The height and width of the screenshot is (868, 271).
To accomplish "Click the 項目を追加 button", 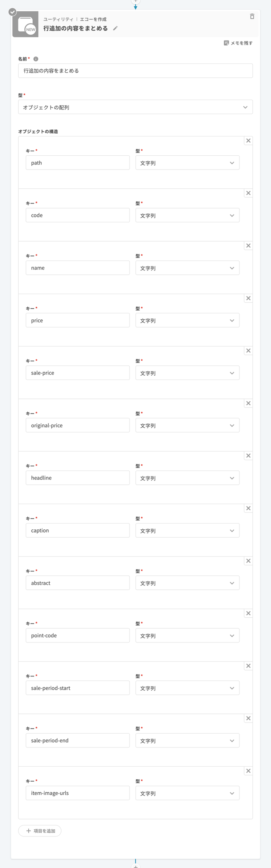I will pos(40,831).
